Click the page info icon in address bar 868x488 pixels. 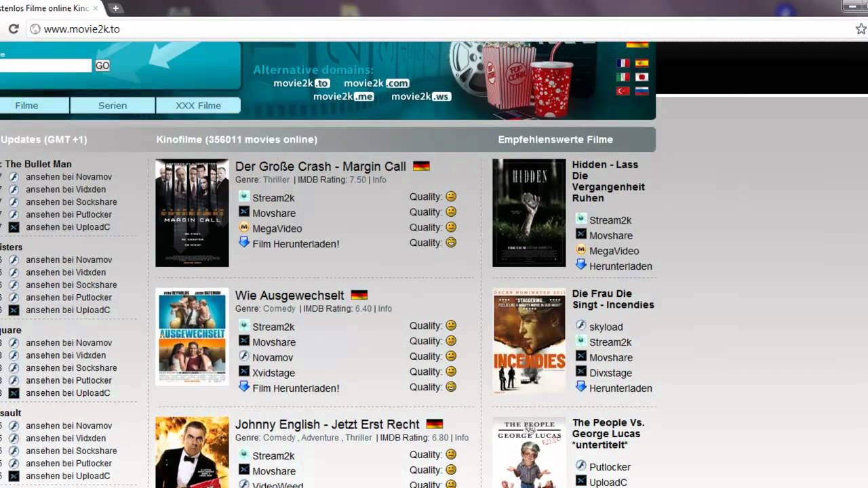(35, 29)
